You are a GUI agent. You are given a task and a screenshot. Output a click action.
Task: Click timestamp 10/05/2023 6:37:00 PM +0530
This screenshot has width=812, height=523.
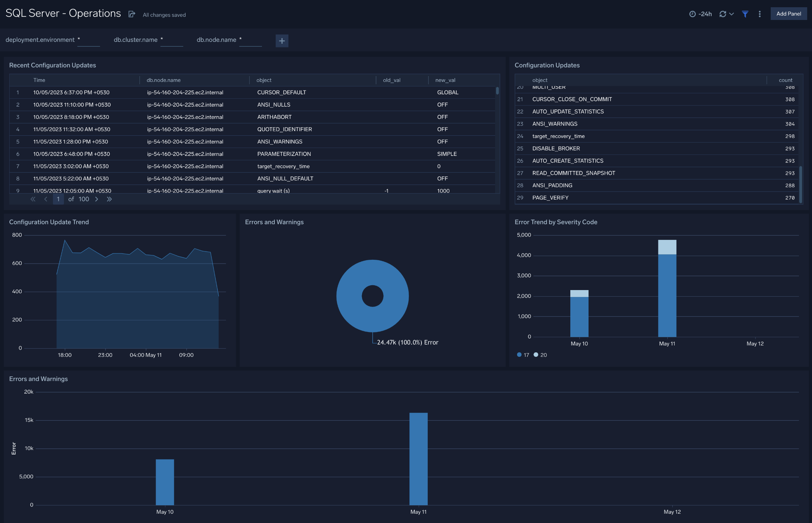point(71,93)
